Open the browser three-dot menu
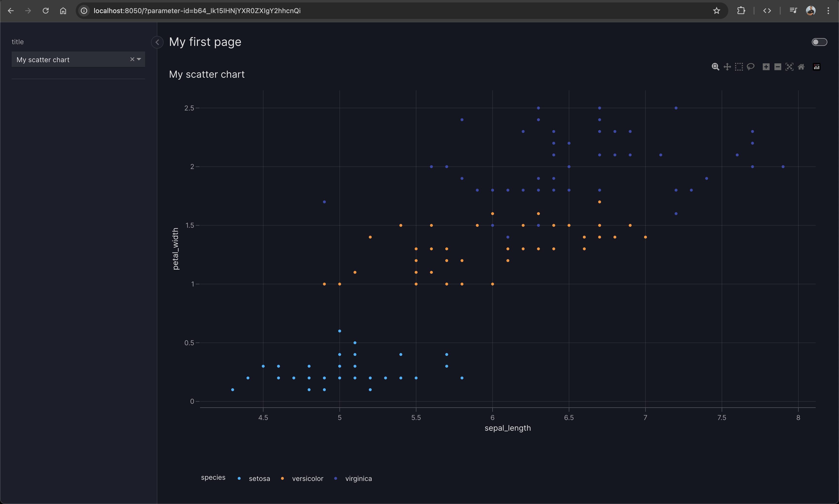This screenshot has width=839, height=504. (828, 11)
